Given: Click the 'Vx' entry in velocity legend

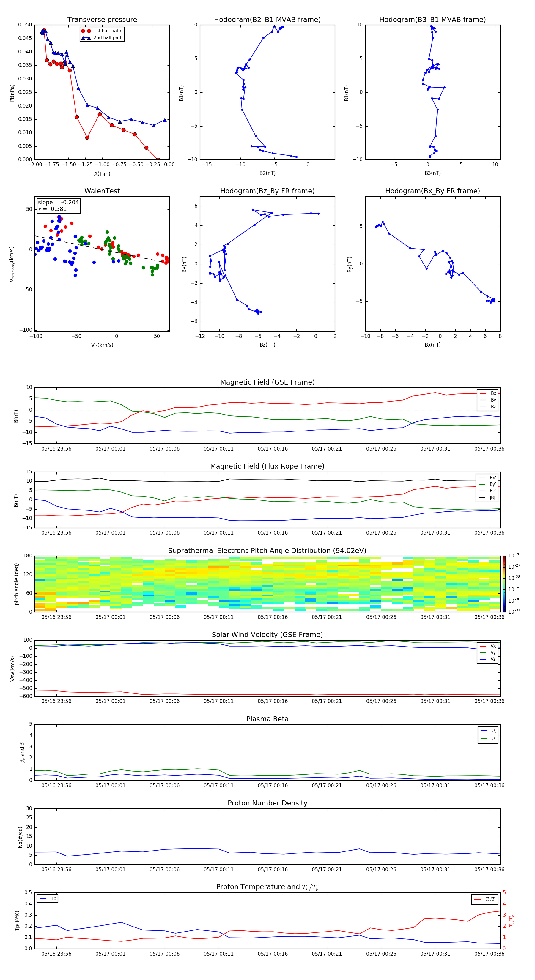Looking at the screenshot, I should tap(488, 646).
